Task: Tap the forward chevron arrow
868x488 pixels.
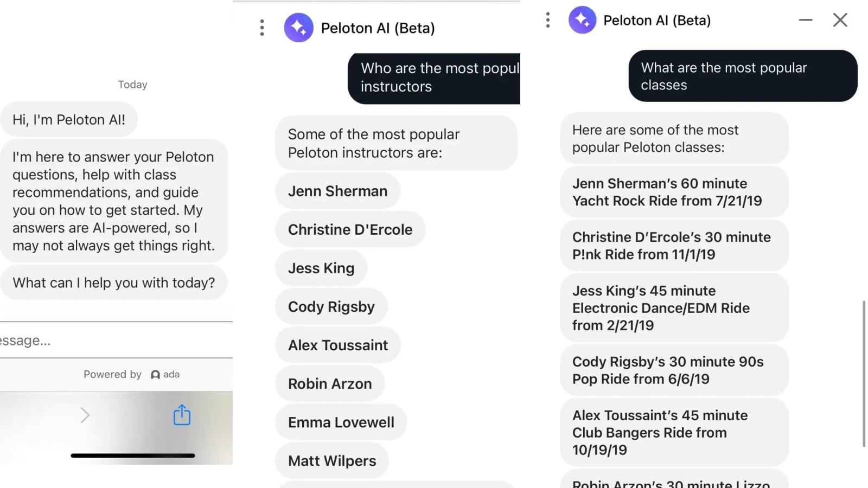Action: tap(85, 415)
